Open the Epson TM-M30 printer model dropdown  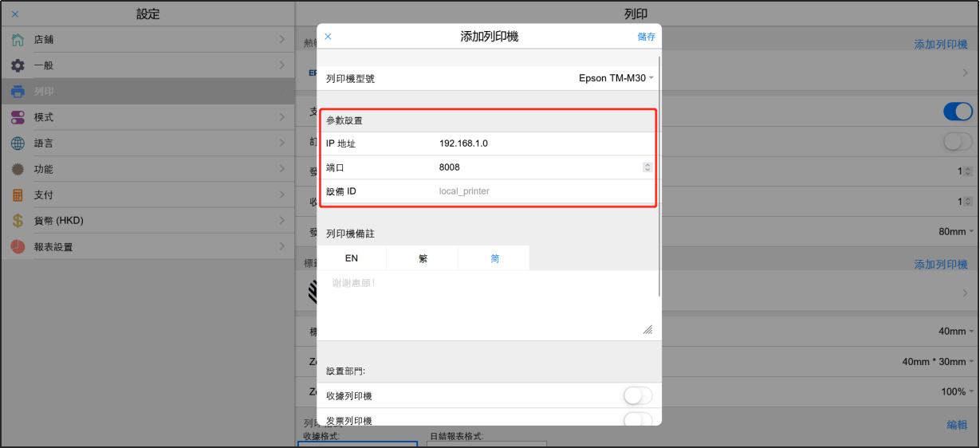click(616, 78)
